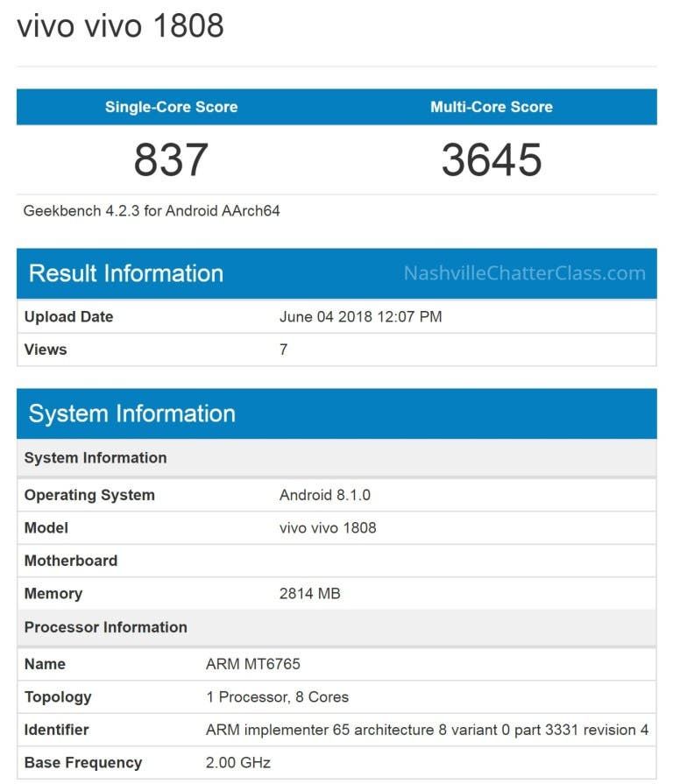The height and width of the screenshot is (784, 673).
Task: Click the page title vivo vivo 1808
Action: tap(121, 25)
